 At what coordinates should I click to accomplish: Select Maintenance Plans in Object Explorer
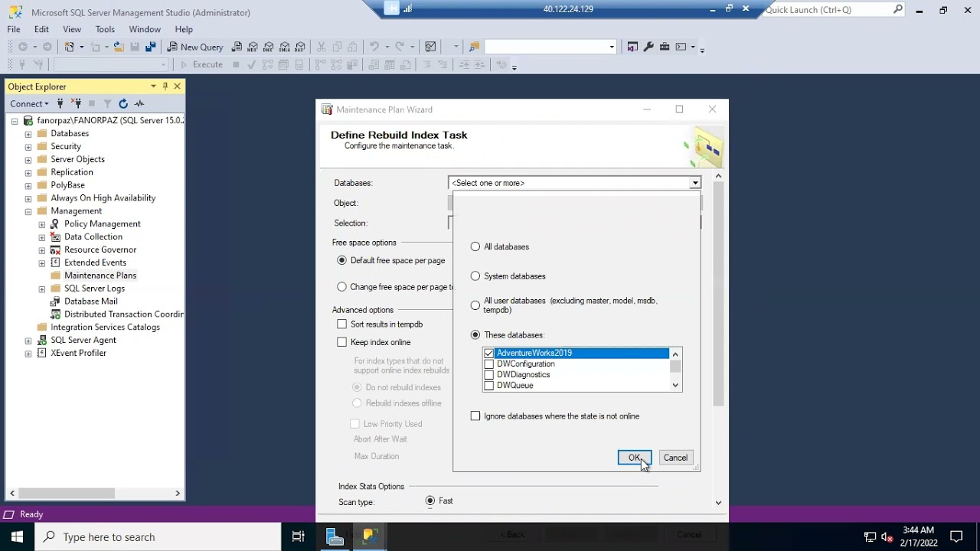(100, 275)
